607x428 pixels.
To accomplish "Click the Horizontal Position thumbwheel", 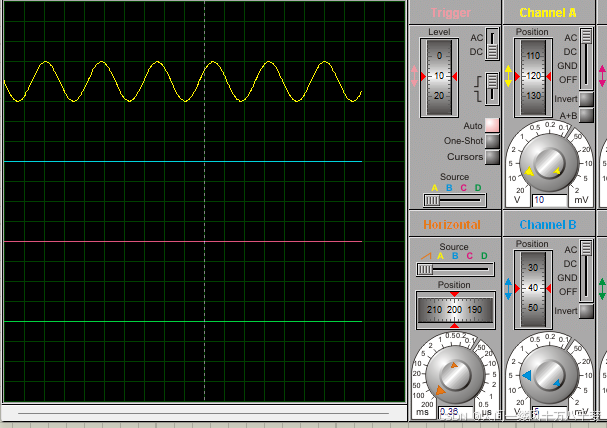I will click(455, 310).
